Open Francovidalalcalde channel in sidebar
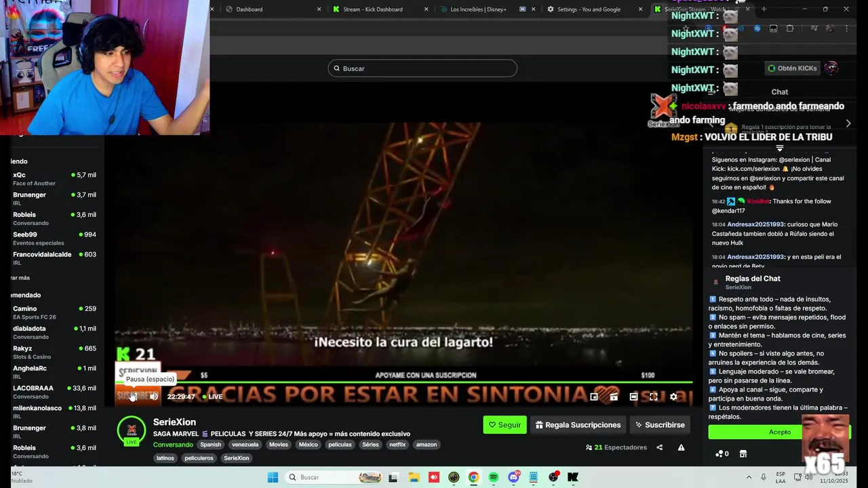Viewport: 868px width, 488px height. pyautogui.click(x=54, y=258)
